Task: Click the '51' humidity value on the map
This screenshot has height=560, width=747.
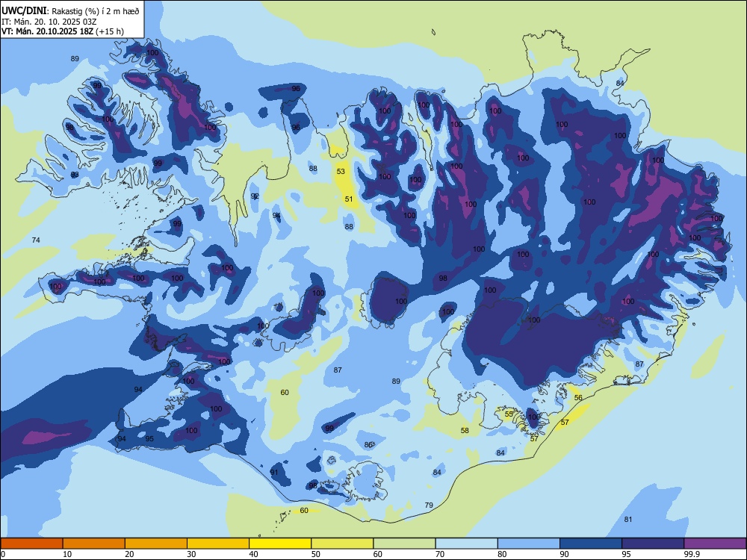Action: coord(349,199)
